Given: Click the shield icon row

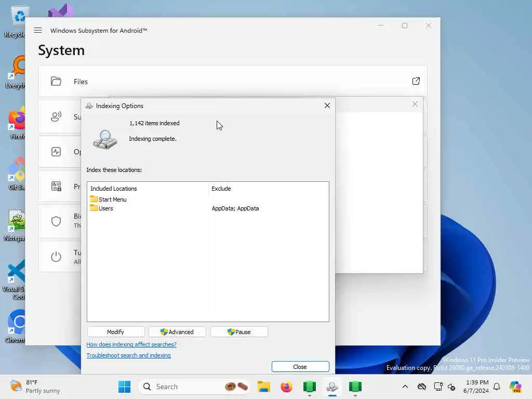Looking at the screenshot, I should click(x=56, y=221).
